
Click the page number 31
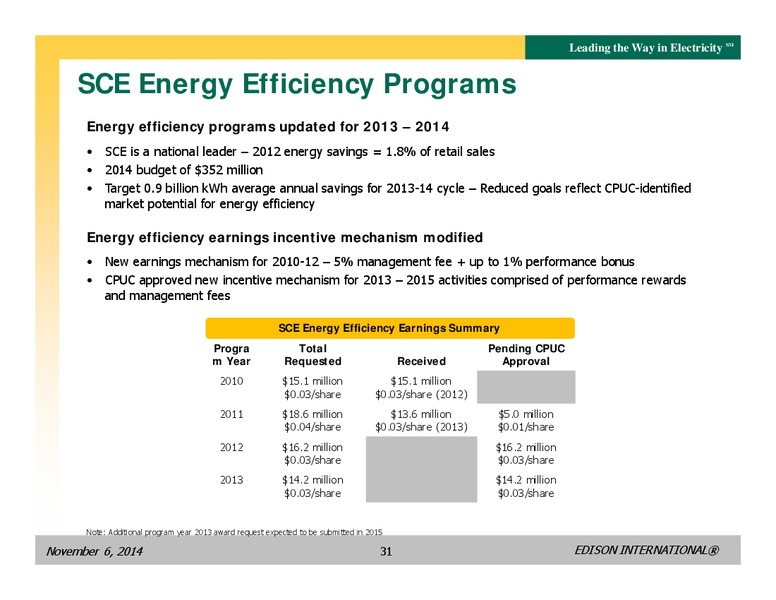[x=386, y=551]
